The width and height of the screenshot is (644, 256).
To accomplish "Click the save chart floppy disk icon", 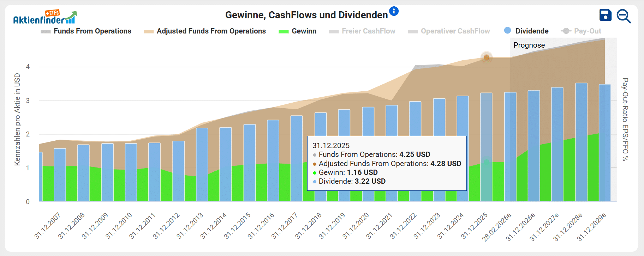I will (x=605, y=15).
